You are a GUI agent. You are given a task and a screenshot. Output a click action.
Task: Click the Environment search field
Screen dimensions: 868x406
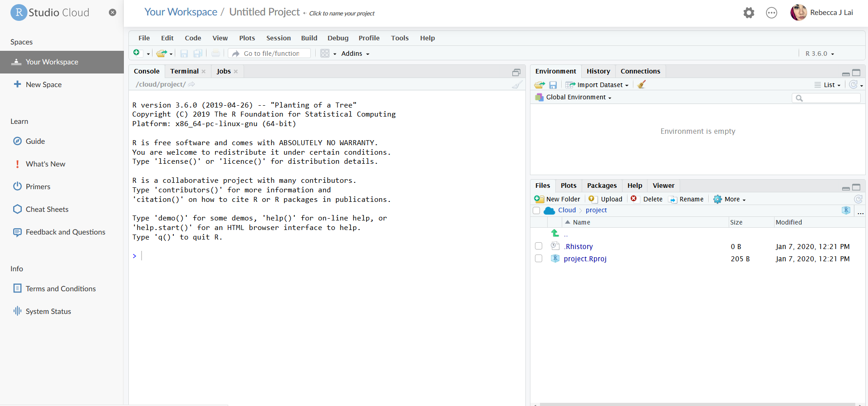(826, 98)
